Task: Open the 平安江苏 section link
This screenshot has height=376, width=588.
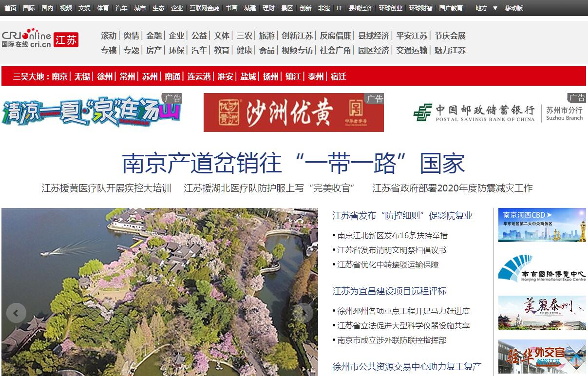Action: click(412, 36)
